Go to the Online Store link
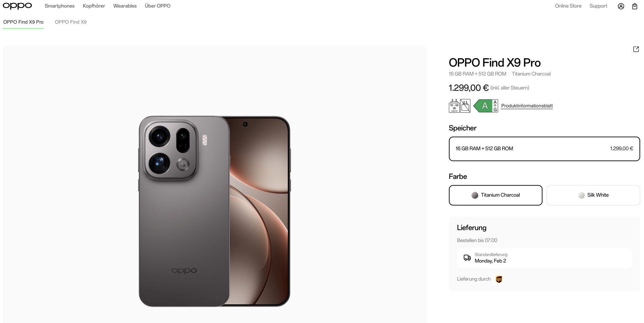This screenshot has height=323, width=644. [568, 6]
